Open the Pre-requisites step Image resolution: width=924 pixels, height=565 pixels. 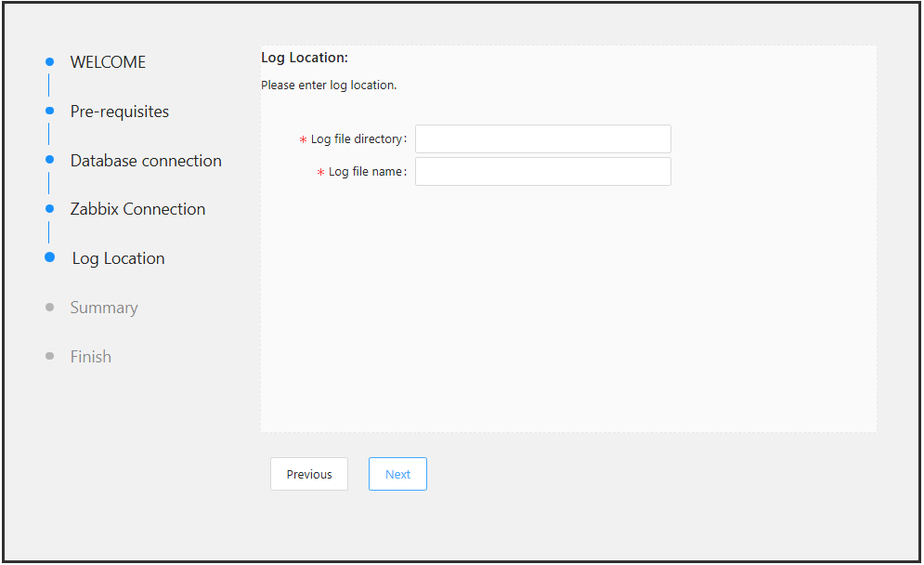(120, 112)
